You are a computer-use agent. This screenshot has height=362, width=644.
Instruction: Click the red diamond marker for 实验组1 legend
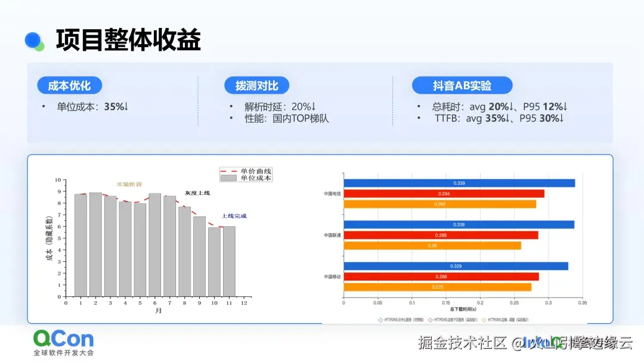click(430, 320)
